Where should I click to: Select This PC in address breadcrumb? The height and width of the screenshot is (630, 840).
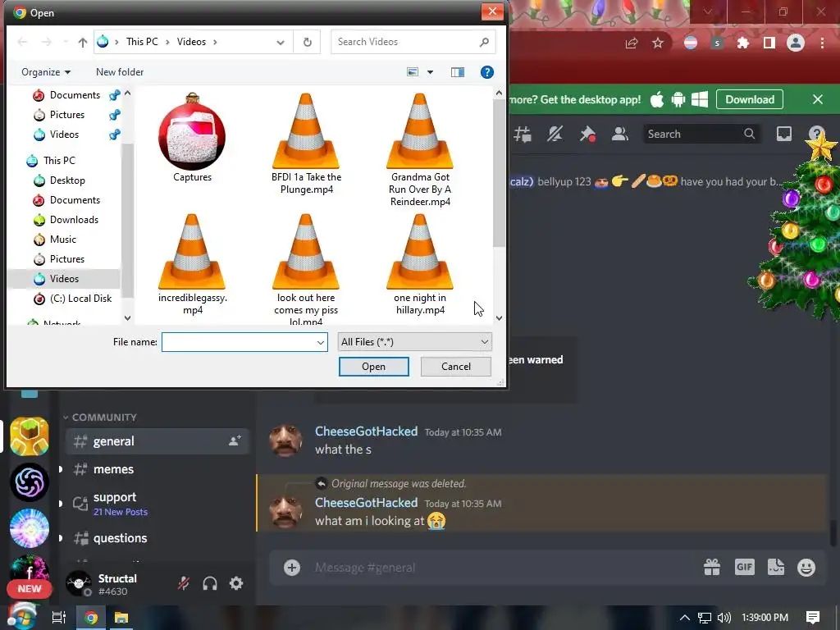[142, 42]
